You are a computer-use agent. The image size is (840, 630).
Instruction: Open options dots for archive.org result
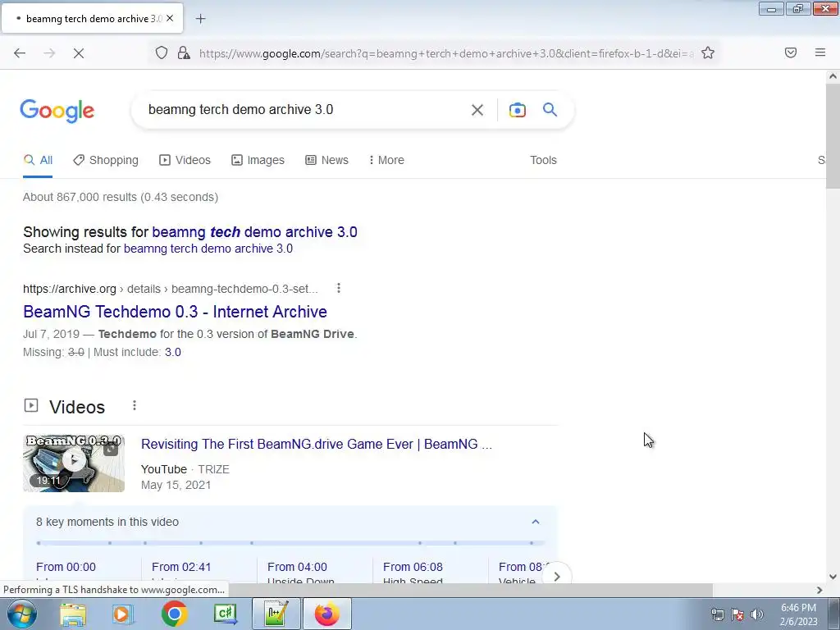click(x=339, y=288)
